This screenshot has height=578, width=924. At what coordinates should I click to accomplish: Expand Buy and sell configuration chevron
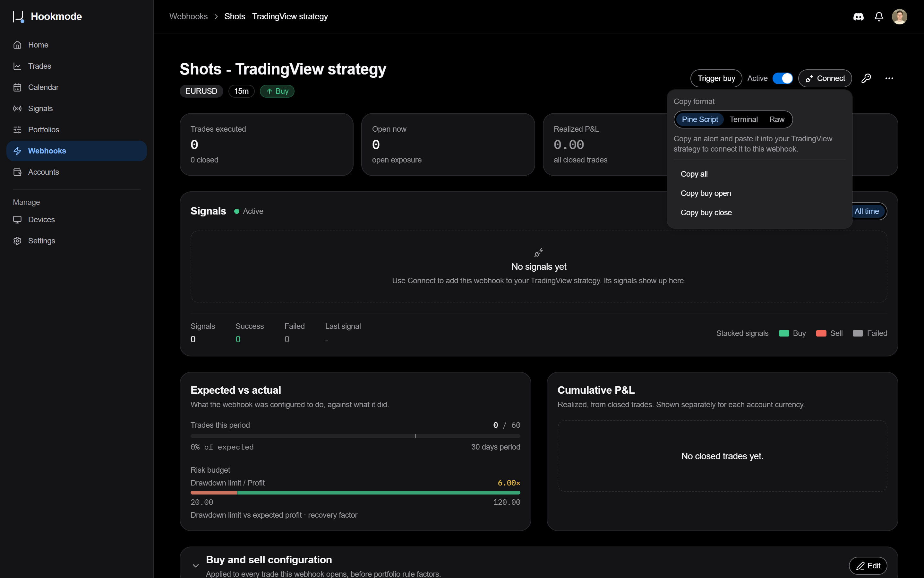pyautogui.click(x=195, y=566)
